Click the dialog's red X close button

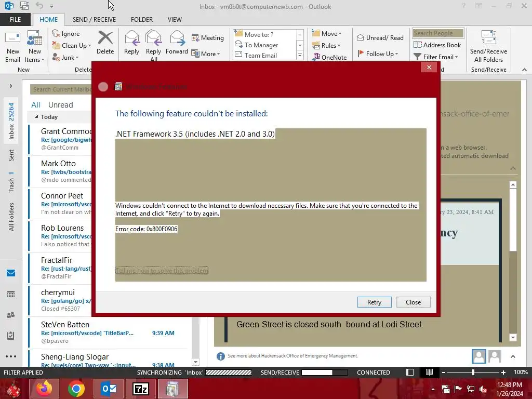429,67
